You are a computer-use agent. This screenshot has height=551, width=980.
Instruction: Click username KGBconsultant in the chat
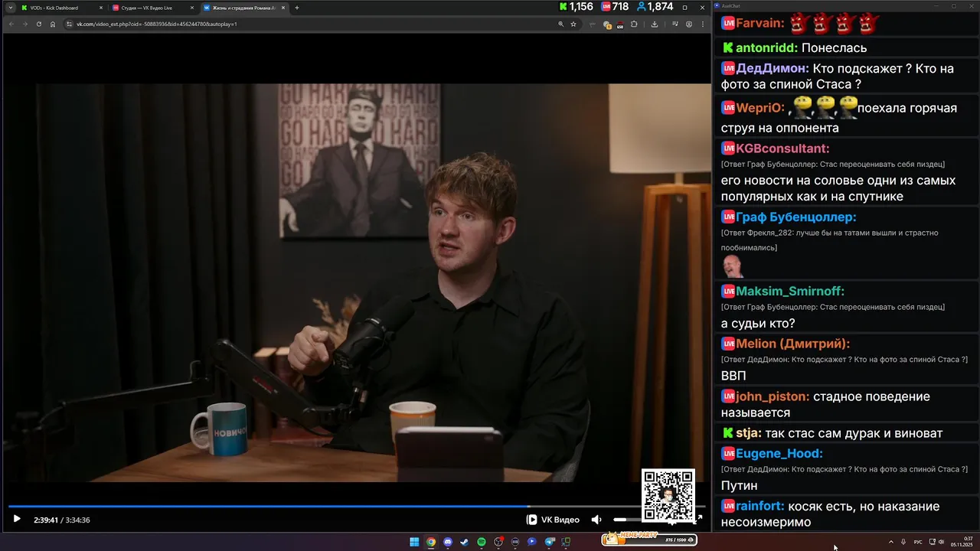click(x=782, y=148)
